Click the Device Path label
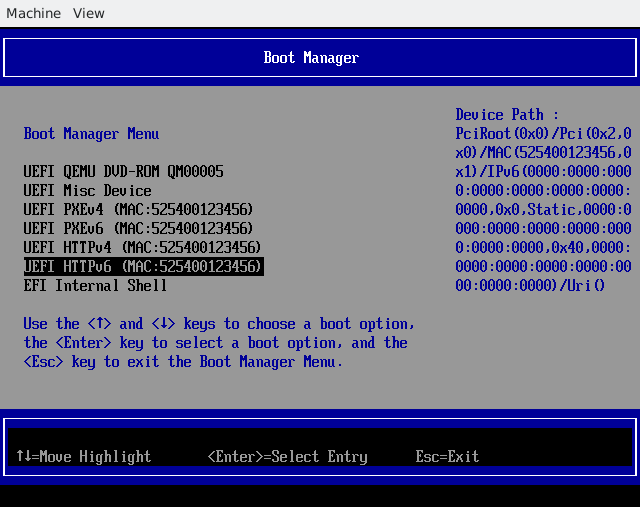 (x=507, y=115)
